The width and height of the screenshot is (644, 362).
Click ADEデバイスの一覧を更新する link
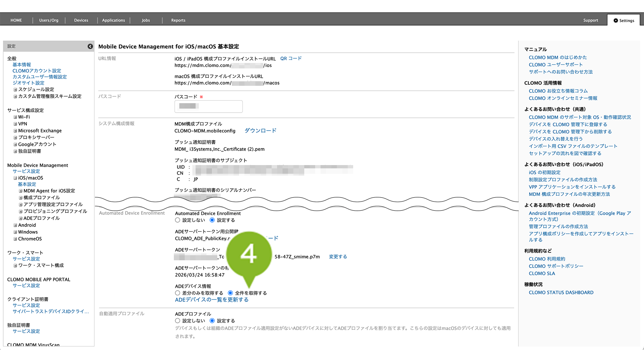[x=212, y=300]
